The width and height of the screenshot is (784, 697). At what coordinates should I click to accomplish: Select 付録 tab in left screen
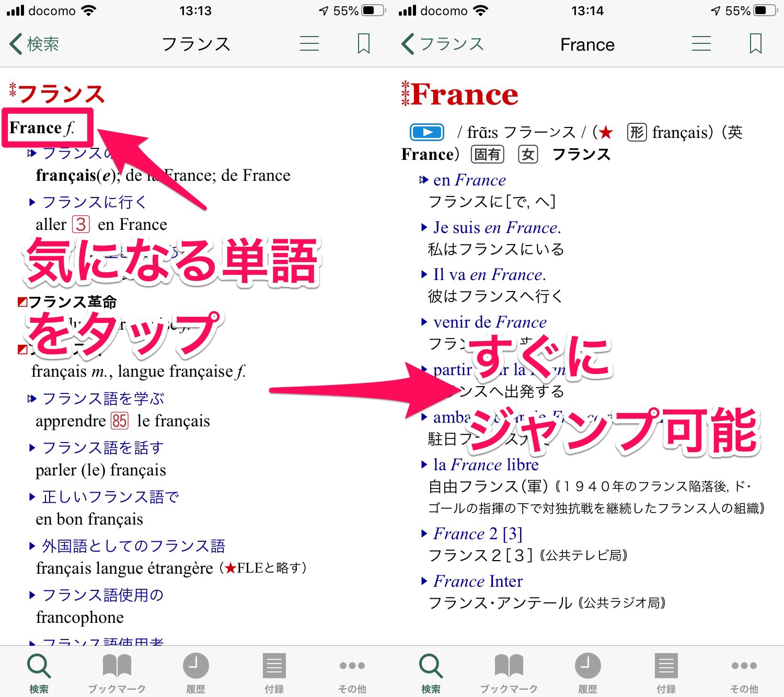[274, 672]
